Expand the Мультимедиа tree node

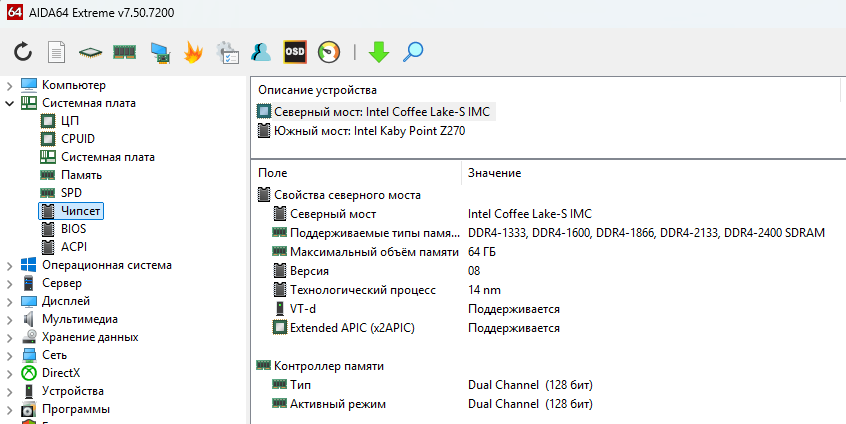pos(9,319)
